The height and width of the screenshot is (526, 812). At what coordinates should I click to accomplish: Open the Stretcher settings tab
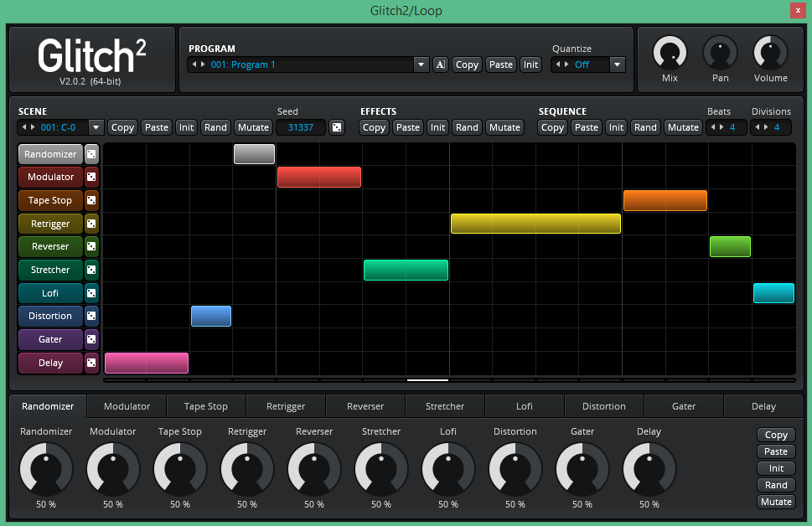(445, 406)
